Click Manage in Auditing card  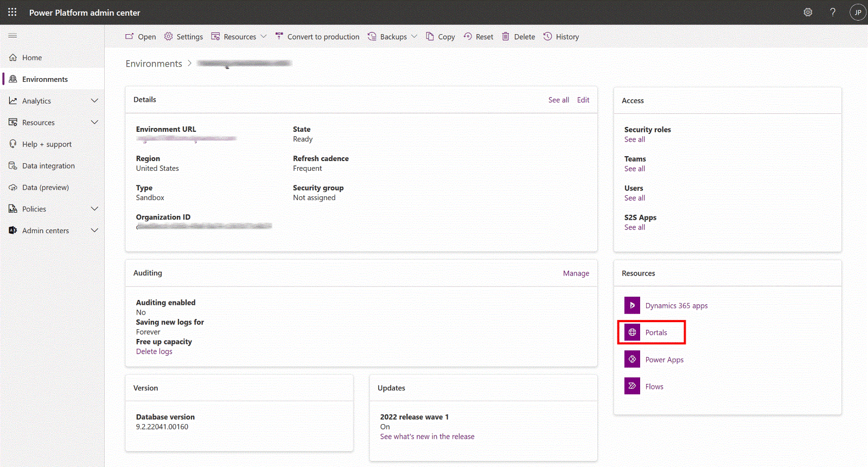point(576,273)
